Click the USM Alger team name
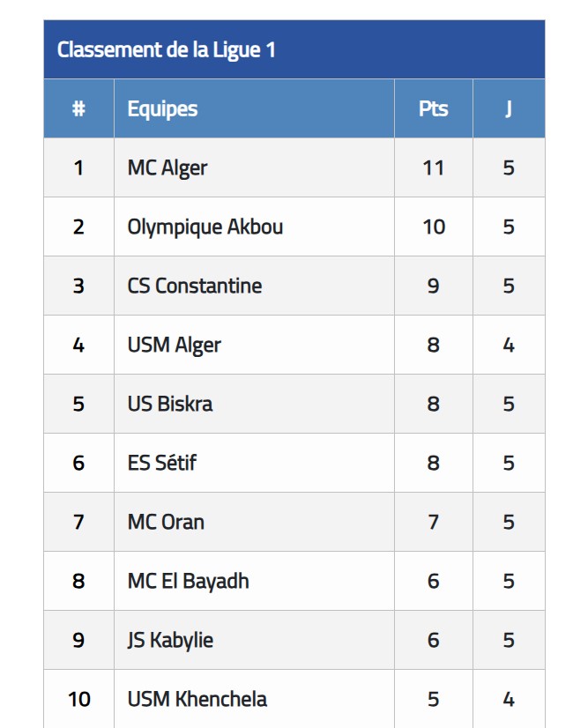Screen dimensions: 588x728 [175, 345]
